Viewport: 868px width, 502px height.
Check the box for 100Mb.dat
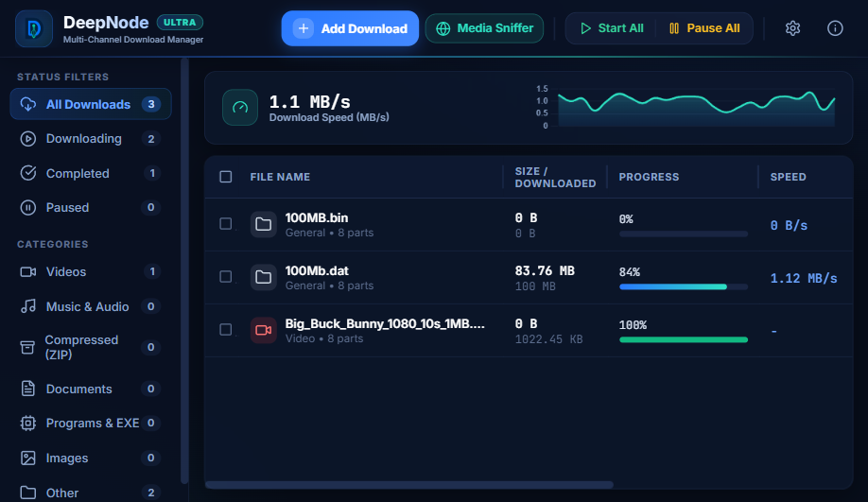226,276
